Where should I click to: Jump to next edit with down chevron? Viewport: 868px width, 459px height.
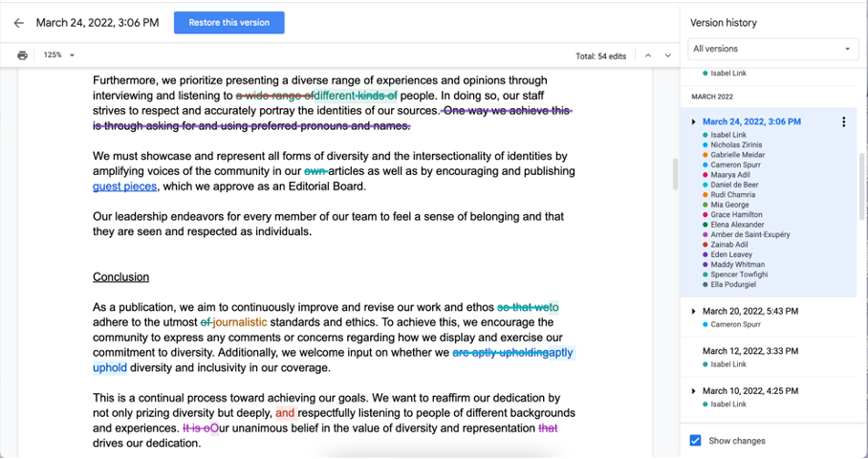[x=667, y=55]
